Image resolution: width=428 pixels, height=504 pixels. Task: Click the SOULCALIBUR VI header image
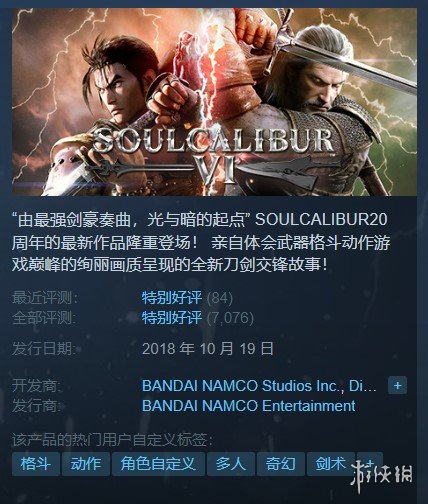(x=214, y=102)
